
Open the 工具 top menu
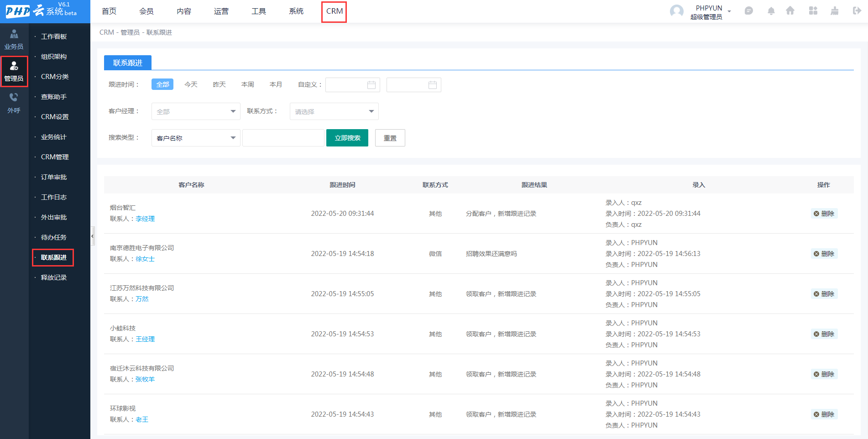(x=259, y=11)
